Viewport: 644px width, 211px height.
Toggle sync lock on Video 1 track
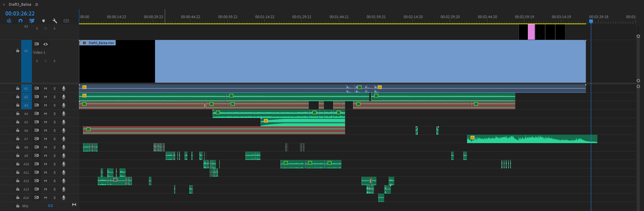tap(37, 44)
